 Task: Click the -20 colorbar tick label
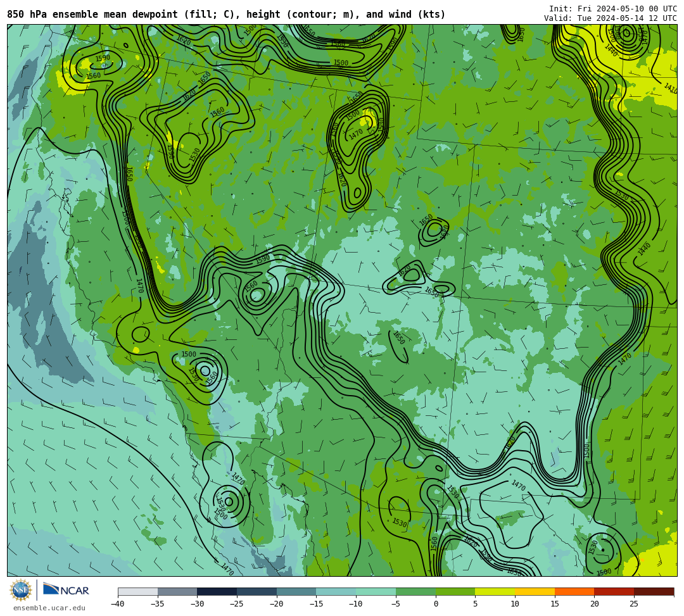point(277,604)
